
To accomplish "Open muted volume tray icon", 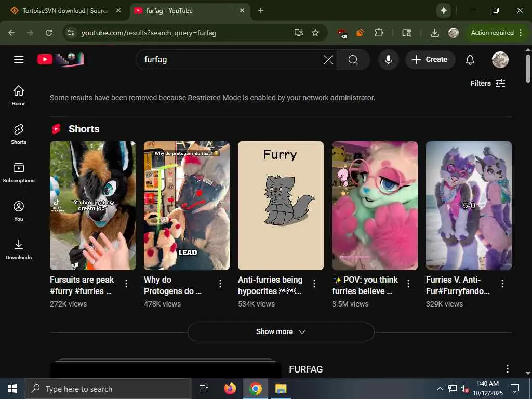I will 464,389.
